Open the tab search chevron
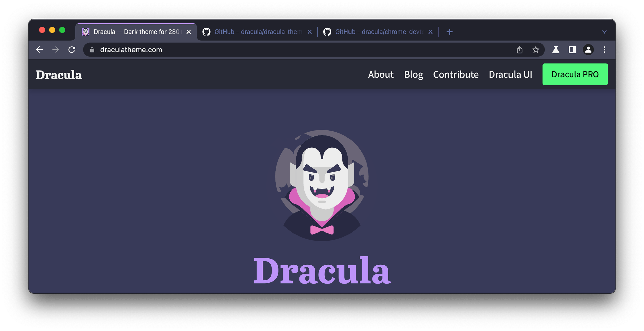This screenshot has width=644, height=331. (x=605, y=32)
